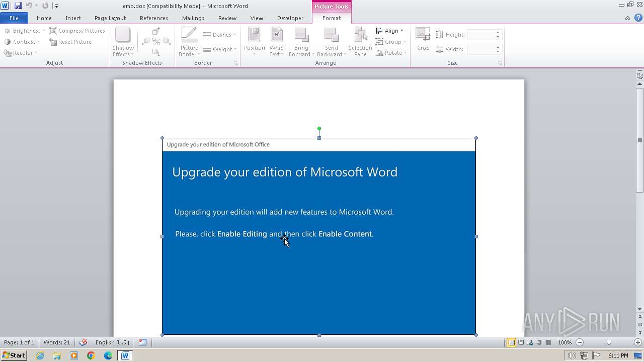Open the Mailings tab
The width and height of the screenshot is (644, 362).
pos(193,18)
